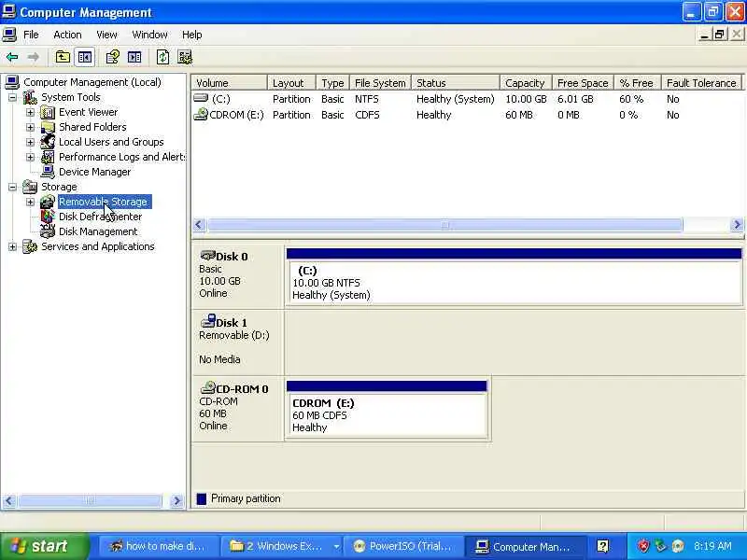This screenshot has height=560, width=747.
Task: Click the Up one level folder icon
Action: (63, 57)
